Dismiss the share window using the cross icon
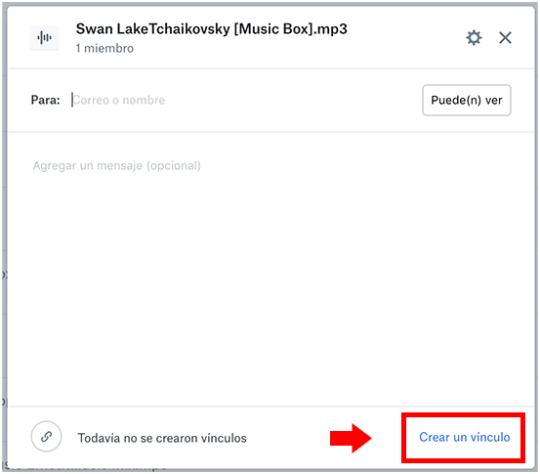Viewport: 540px width, 474px height. coord(505,38)
